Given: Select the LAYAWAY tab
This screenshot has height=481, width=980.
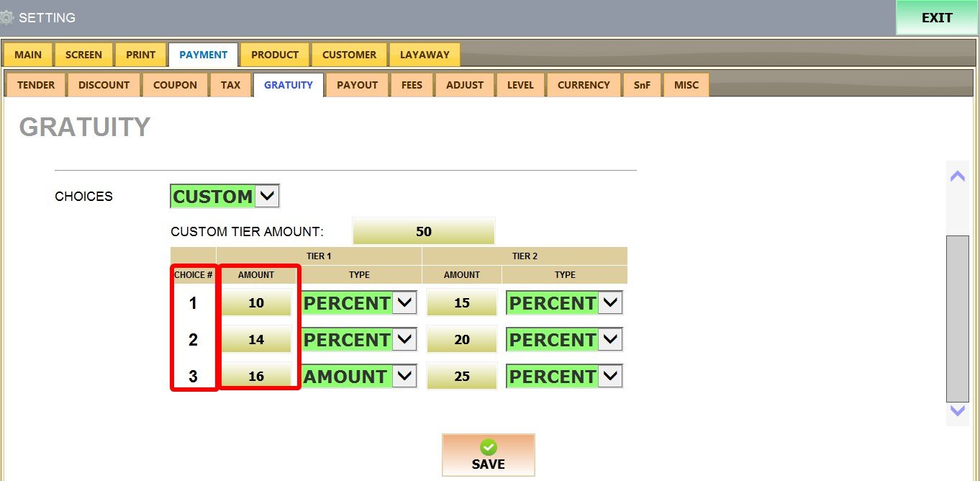Looking at the screenshot, I should pos(425,55).
